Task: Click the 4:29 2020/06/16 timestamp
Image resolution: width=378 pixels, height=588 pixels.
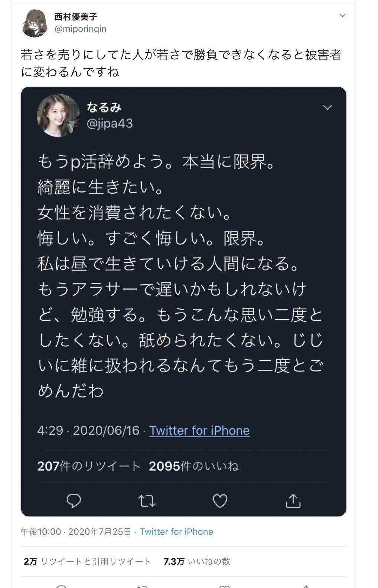Action: [x=88, y=430]
